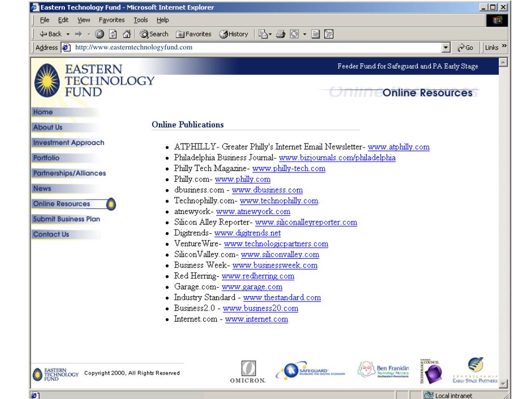532x399 pixels.
Task: Open the Tools menu
Action: tap(140, 20)
